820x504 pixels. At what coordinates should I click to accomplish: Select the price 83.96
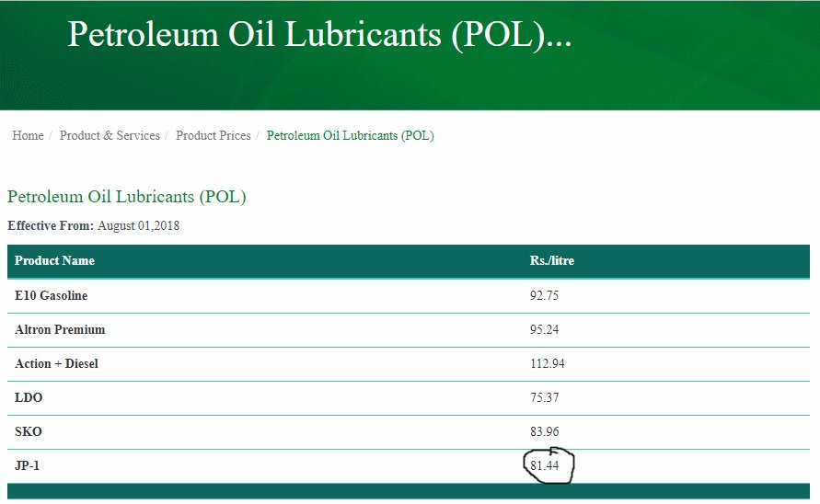pos(544,431)
